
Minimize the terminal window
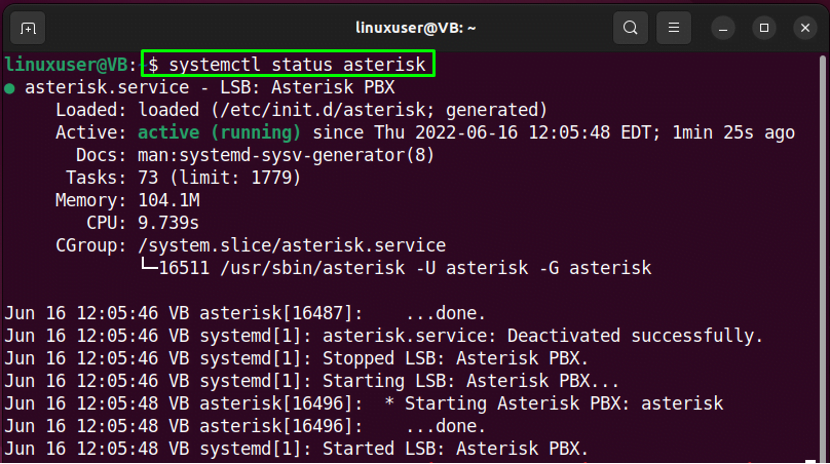click(x=723, y=28)
